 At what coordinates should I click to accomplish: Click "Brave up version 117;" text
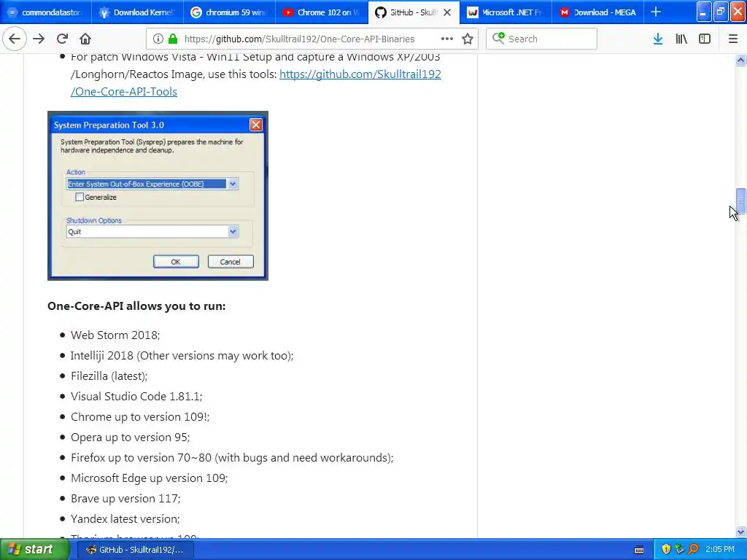pos(125,499)
